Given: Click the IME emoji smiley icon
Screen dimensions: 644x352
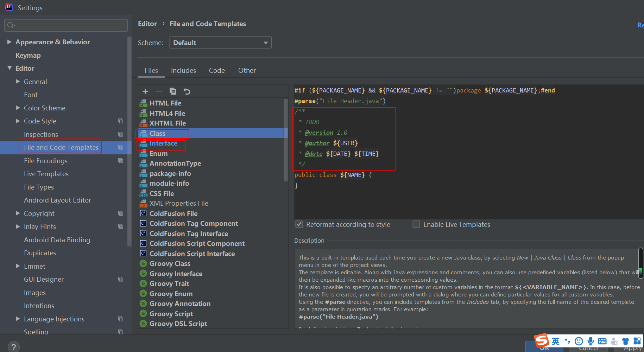Looking at the screenshot, I should pyautogui.click(x=579, y=341).
